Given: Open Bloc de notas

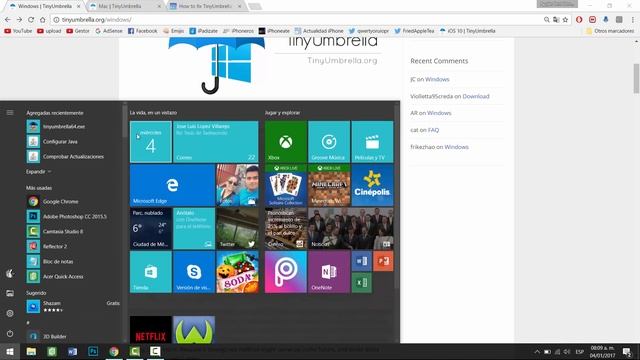Looking at the screenshot, I should 73,262.
